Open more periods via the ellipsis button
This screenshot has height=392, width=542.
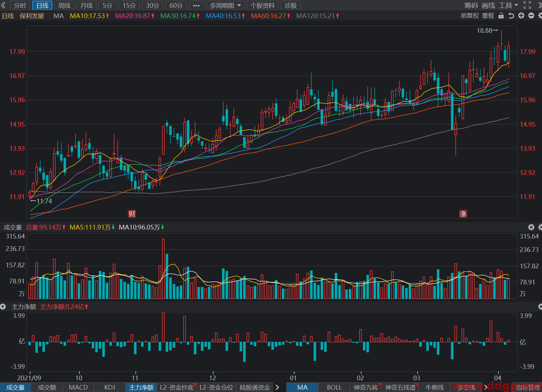[x=197, y=5]
